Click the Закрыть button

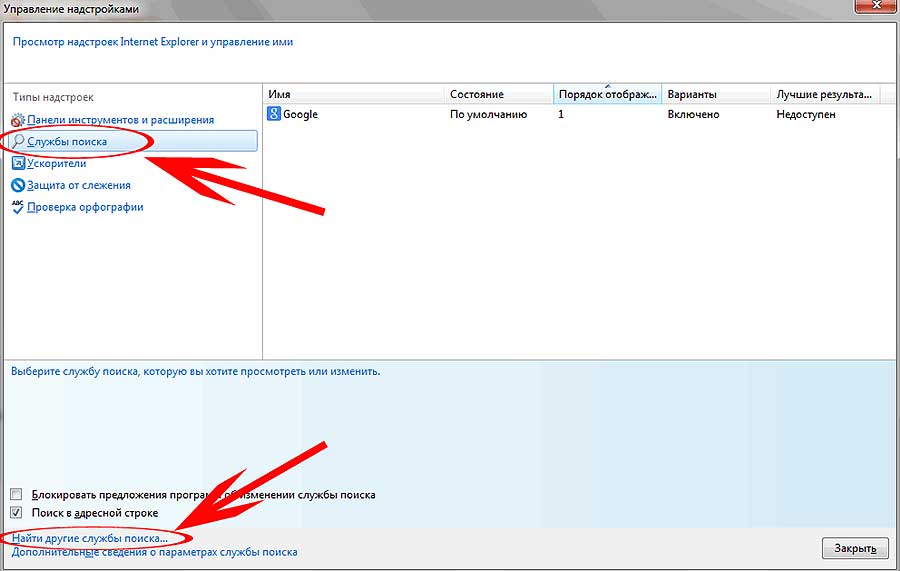(855, 548)
